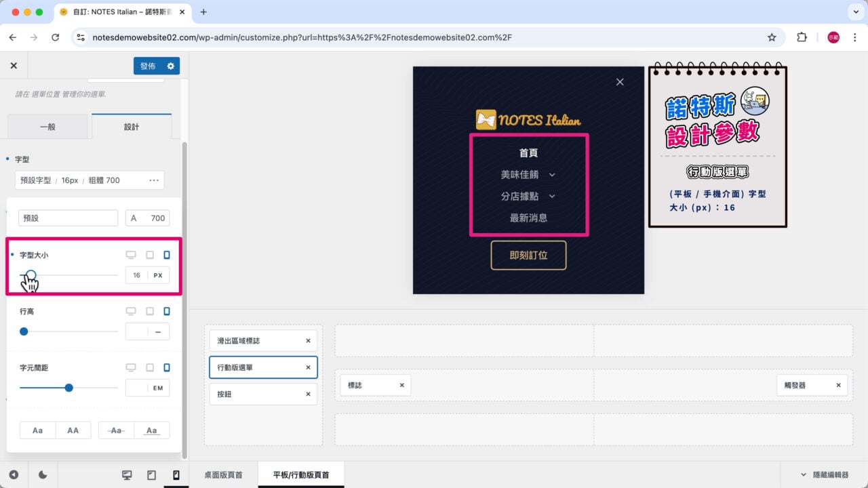Select mobile icon beside 行高
This screenshot has height=488, width=868.
[167, 310]
